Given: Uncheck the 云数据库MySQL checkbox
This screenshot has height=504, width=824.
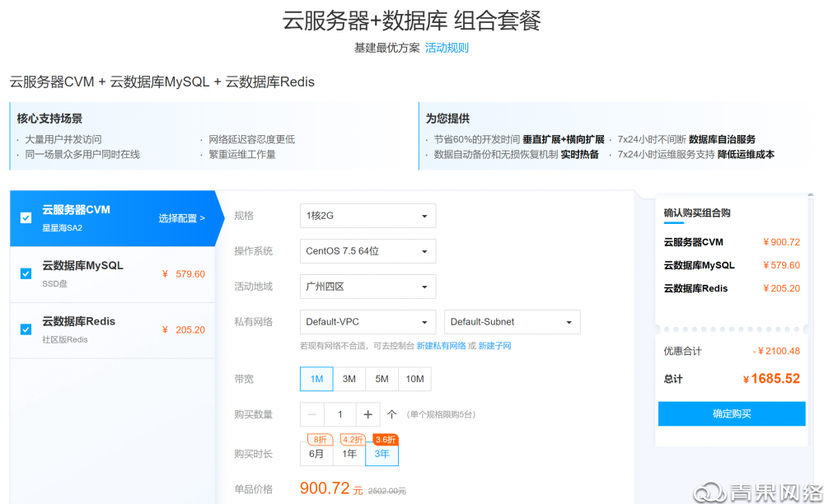Looking at the screenshot, I should [26, 273].
